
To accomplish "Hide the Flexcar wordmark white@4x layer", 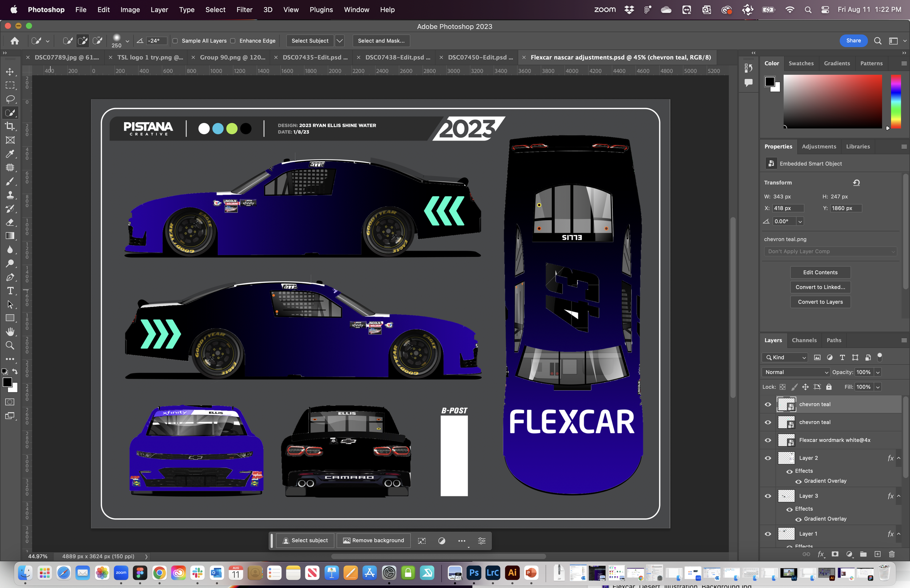I will pos(768,440).
